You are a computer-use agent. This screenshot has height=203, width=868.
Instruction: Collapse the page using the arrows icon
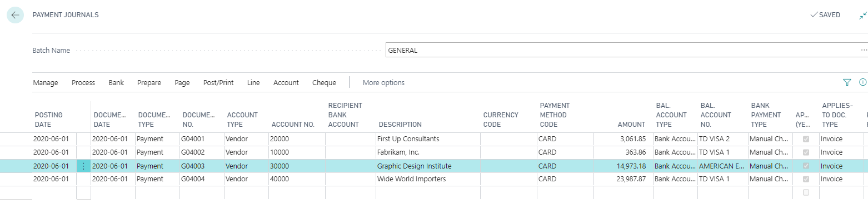coord(862,16)
